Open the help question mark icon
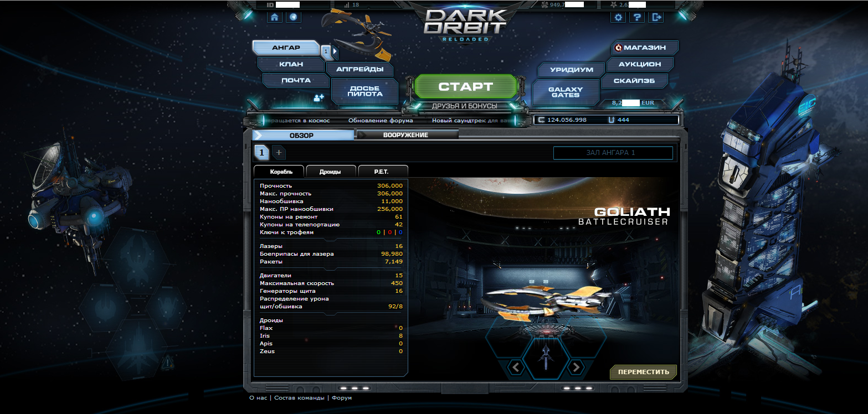Image resolution: width=868 pixels, height=414 pixels. 638,17
